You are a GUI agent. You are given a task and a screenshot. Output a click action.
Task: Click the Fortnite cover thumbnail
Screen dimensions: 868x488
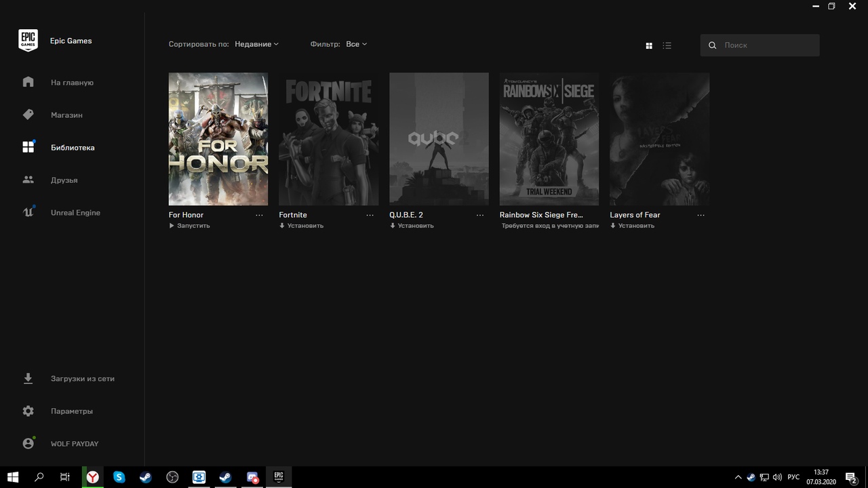329,139
